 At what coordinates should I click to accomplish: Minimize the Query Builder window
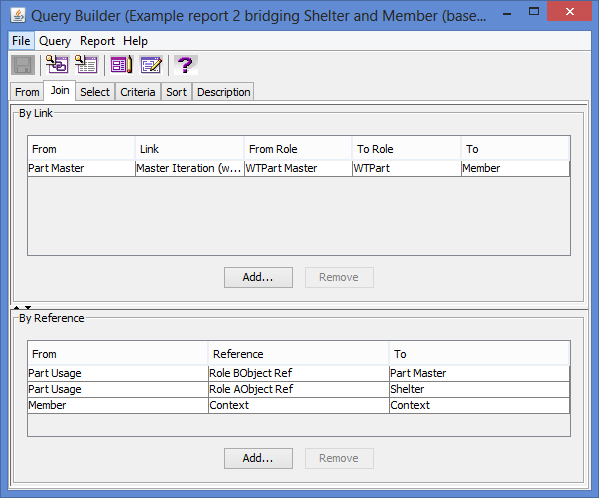[x=507, y=13]
